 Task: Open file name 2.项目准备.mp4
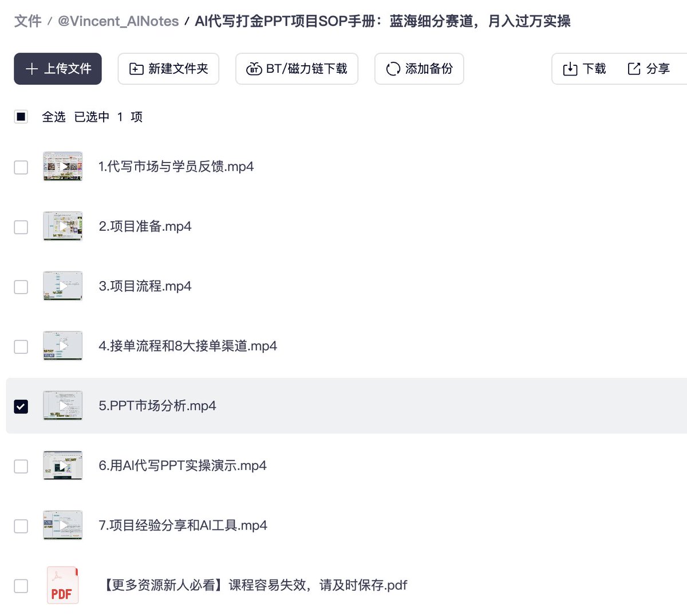145,226
